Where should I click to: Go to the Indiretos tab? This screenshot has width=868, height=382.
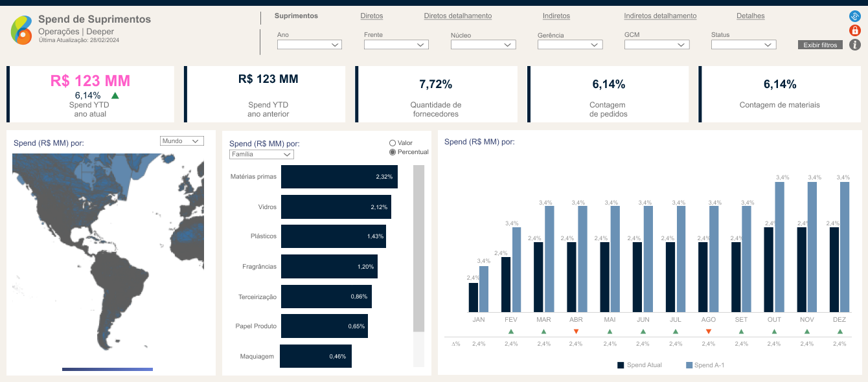[x=556, y=16]
